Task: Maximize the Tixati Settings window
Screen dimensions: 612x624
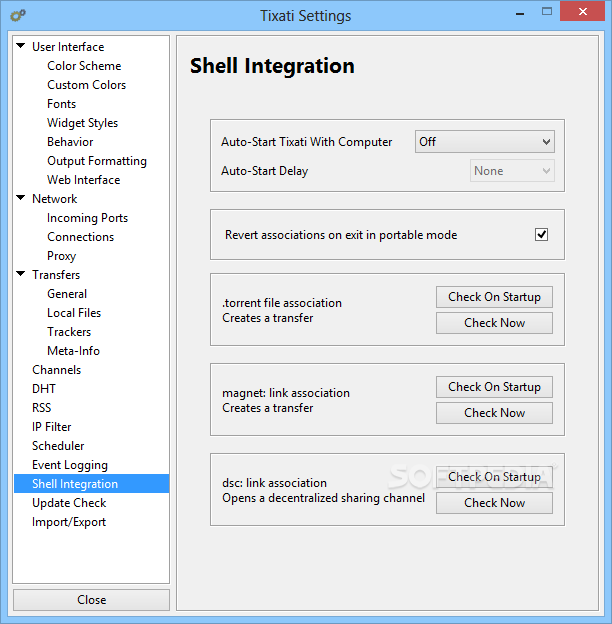Action: [547, 12]
